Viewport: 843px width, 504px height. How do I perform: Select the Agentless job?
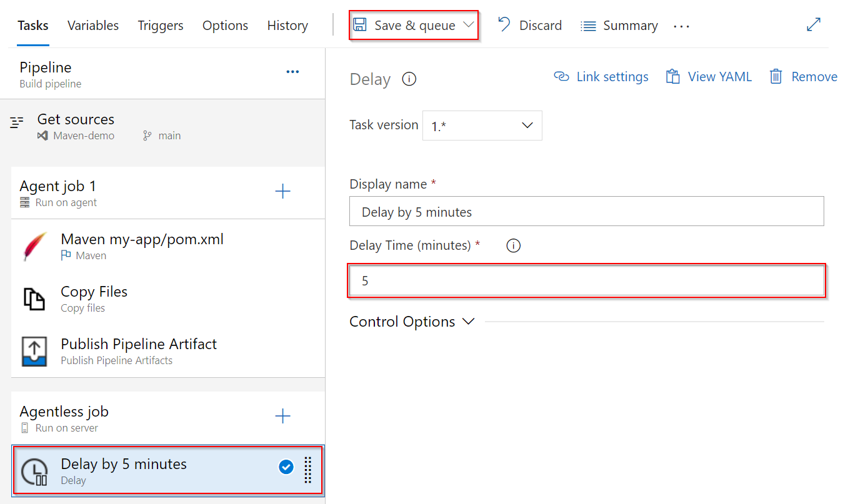coord(168,418)
